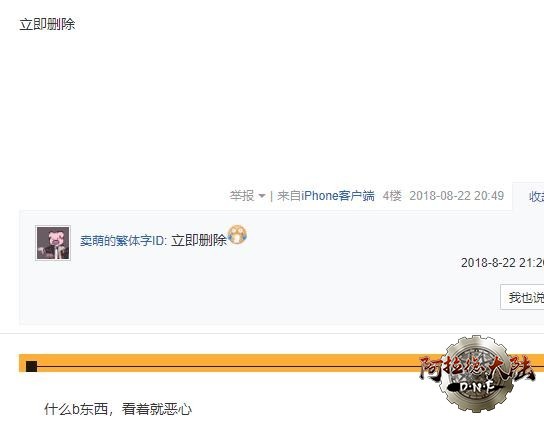
Task: Click the black square on orange banner
Action: pos(32,366)
